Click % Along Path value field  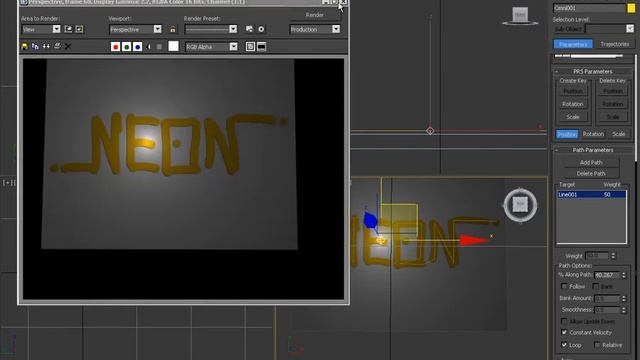607,275
